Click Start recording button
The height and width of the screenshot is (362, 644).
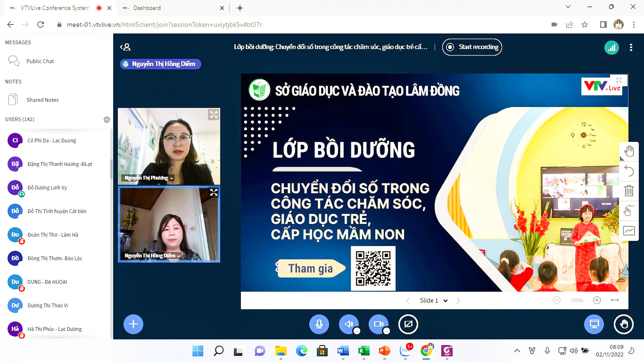(x=472, y=47)
